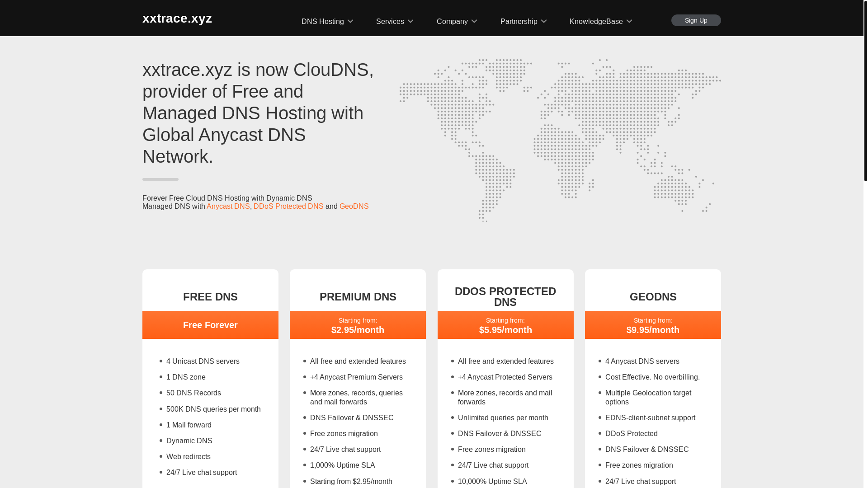Click the main headline about ClouDNS

tap(258, 113)
